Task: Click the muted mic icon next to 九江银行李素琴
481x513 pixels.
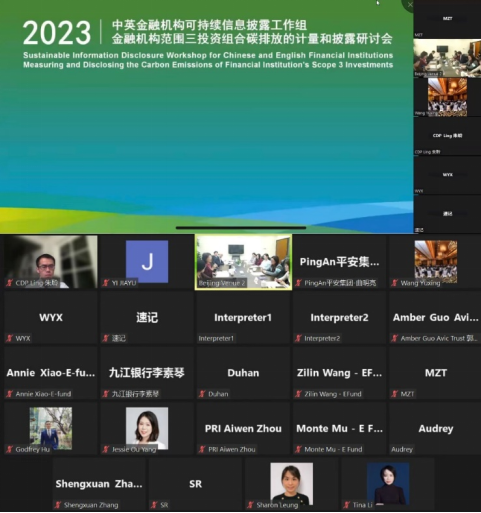Action: (106, 394)
